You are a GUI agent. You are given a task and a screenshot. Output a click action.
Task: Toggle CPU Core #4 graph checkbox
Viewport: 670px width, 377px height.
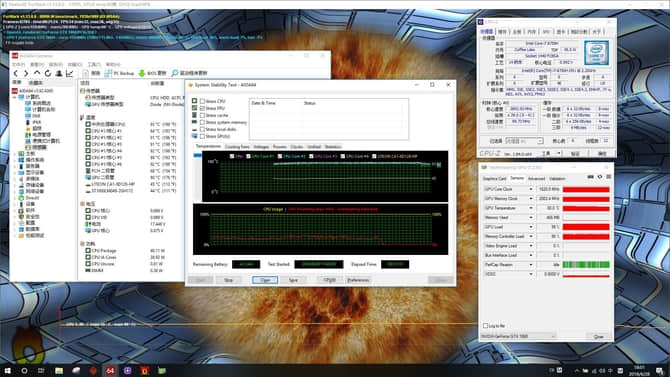[343, 156]
